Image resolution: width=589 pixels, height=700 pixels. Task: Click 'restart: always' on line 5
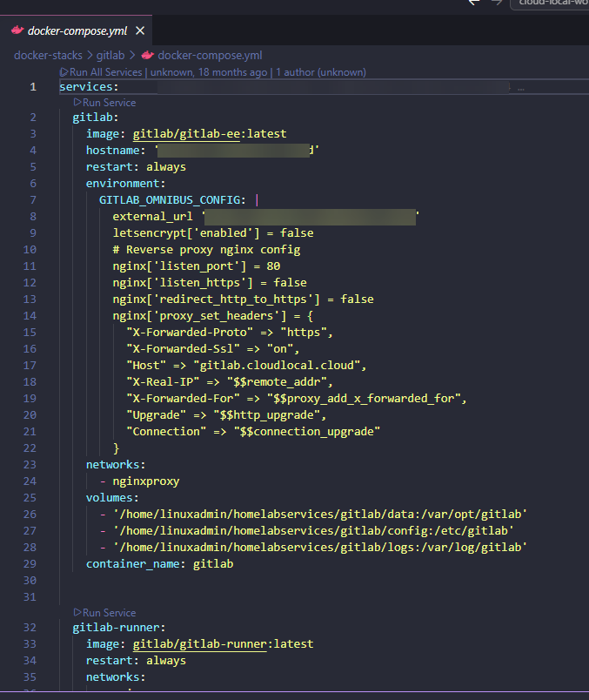pos(136,167)
